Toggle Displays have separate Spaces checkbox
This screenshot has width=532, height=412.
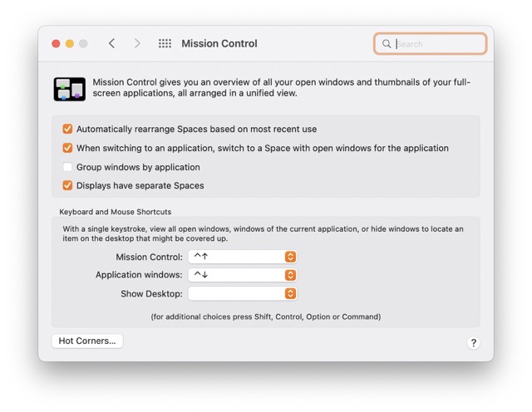click(67, 185)
